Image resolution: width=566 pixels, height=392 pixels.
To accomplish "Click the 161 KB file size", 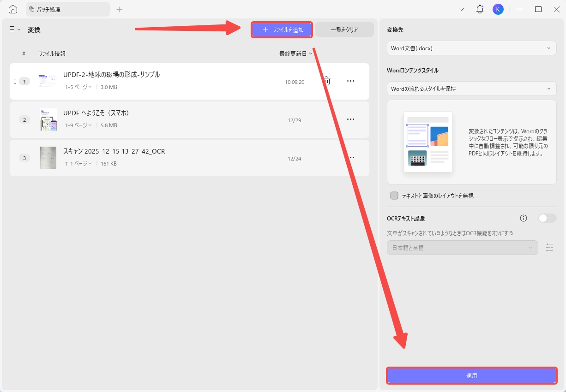I will (108, 163).
